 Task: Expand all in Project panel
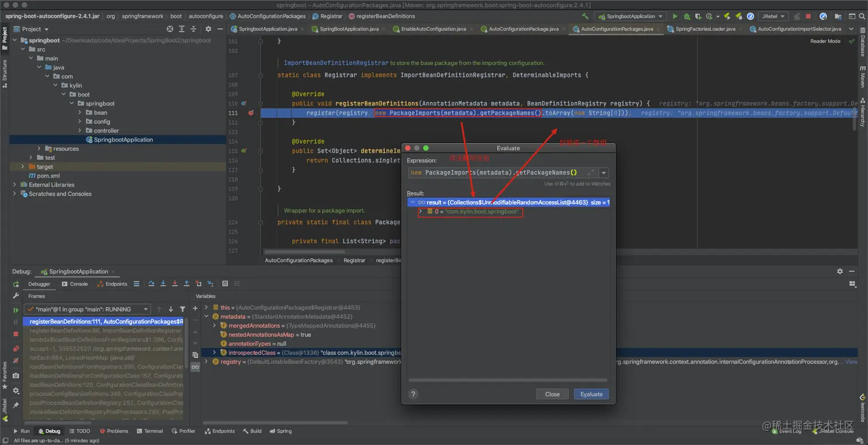click(x=182, y=29)
